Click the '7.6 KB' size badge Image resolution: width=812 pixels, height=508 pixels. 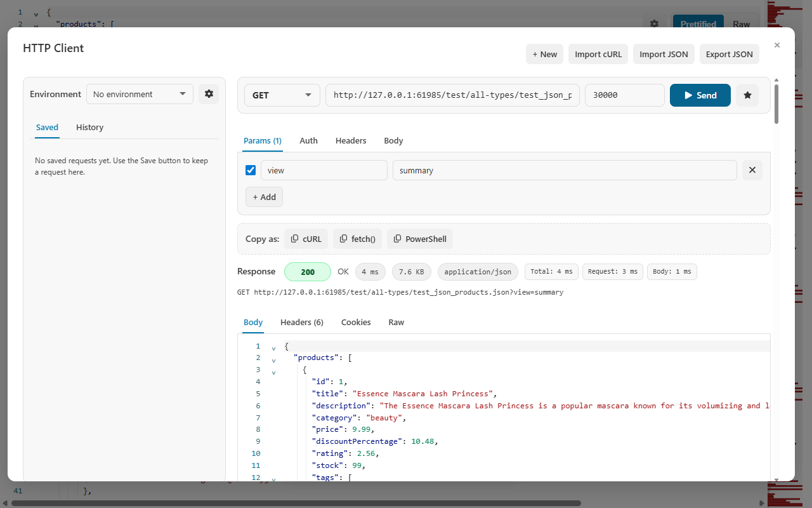[412, 272]
